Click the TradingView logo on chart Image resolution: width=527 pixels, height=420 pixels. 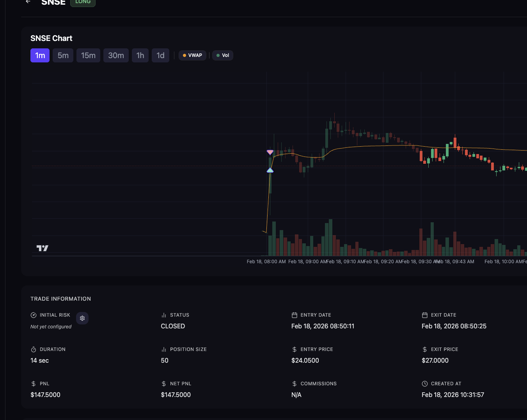point(42,248)
